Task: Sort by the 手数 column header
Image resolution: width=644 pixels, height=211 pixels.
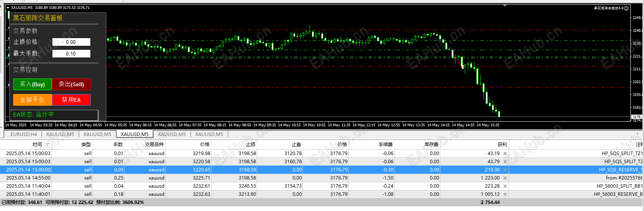Action: (x=118, y=145)
